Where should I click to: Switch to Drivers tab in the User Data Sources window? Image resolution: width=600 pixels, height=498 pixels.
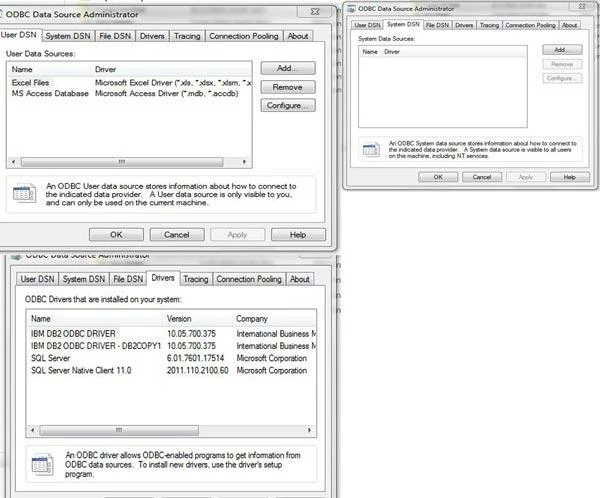(x=152, y=36)
